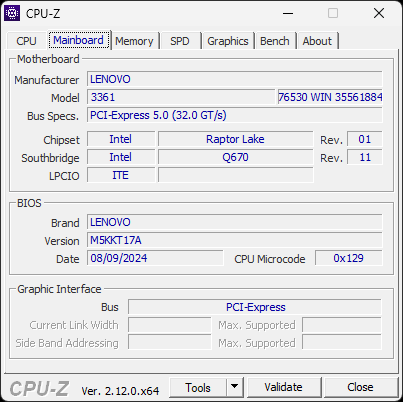
Task: Click the CPU-Z app icon in title bar
Action: tap(12, 13)
